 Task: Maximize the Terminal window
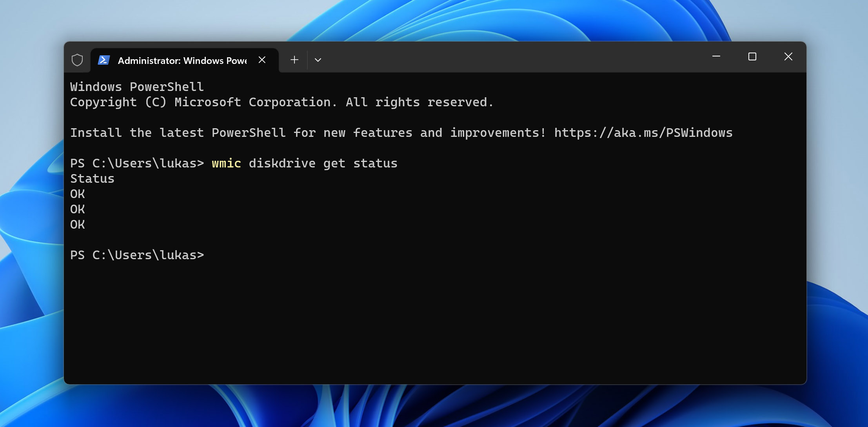[752, 56]
